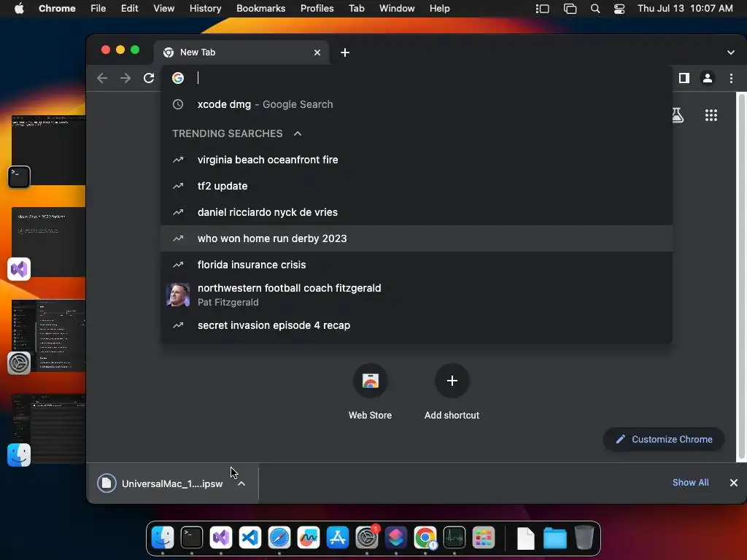Open the View menu
Screen dimensions: 747x560
click(x=163, y=8)
